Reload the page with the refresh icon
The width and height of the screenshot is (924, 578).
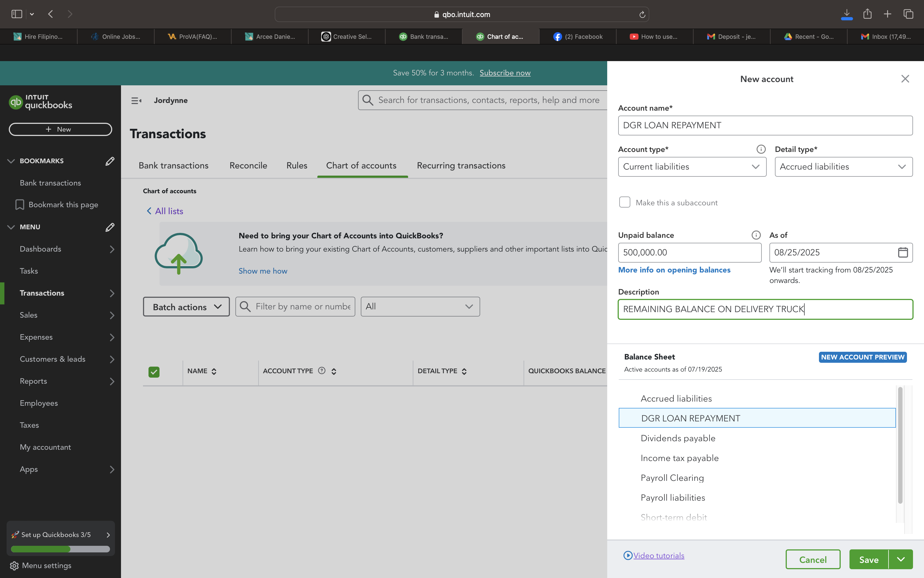[642, 15]
